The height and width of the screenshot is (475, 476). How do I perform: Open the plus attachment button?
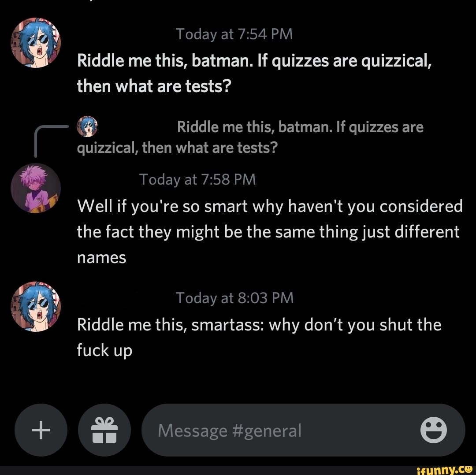pyautogui.click(x=41, y=430)
